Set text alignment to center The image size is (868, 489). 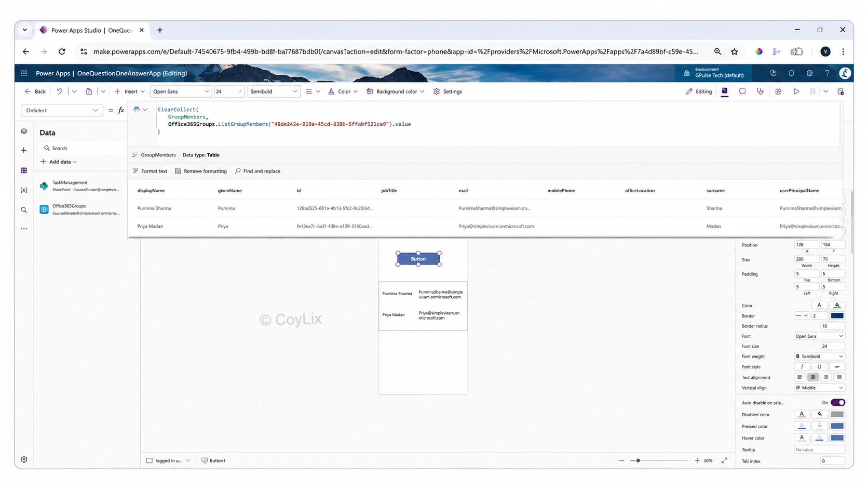click(x=813, y=377)
